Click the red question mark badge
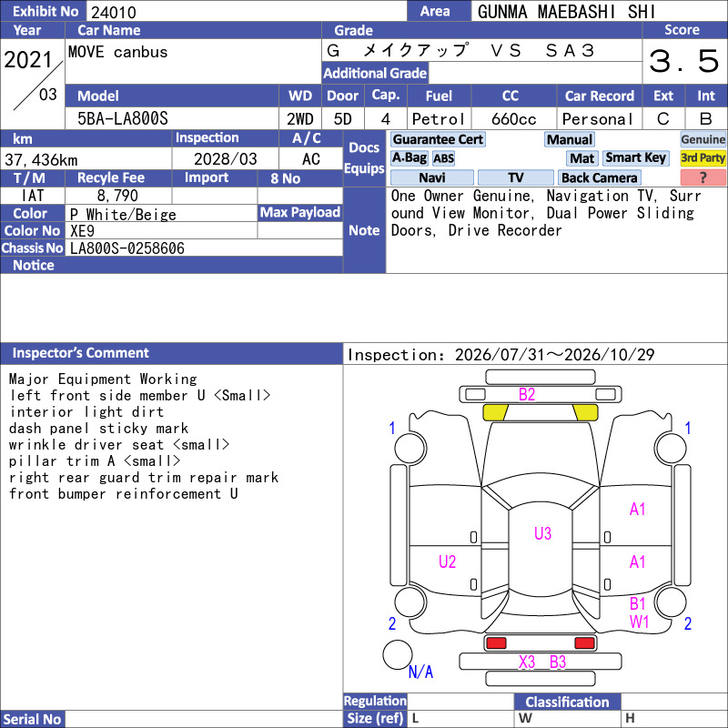Screen dimensions: 728x728 [x=703, y=177]
